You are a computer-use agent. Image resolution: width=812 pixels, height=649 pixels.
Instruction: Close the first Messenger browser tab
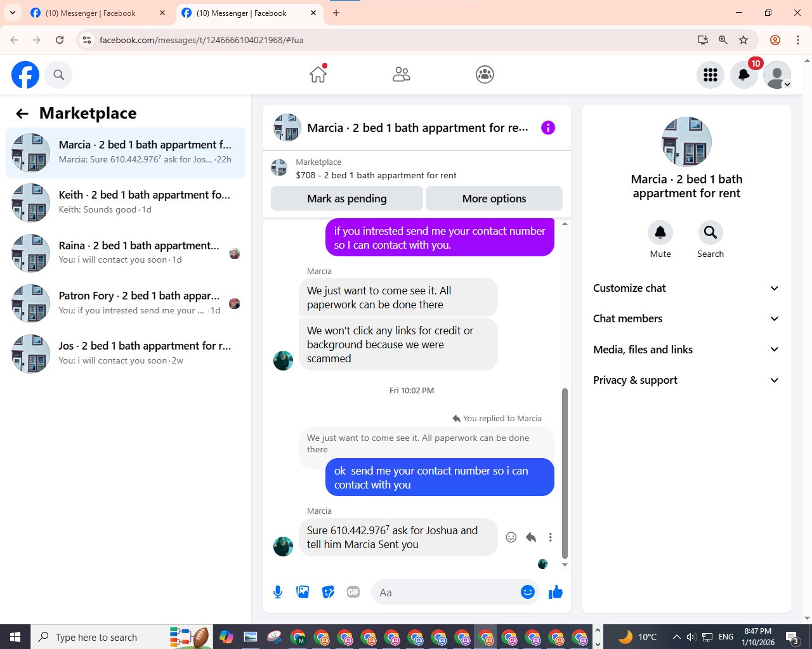point(162,13)
